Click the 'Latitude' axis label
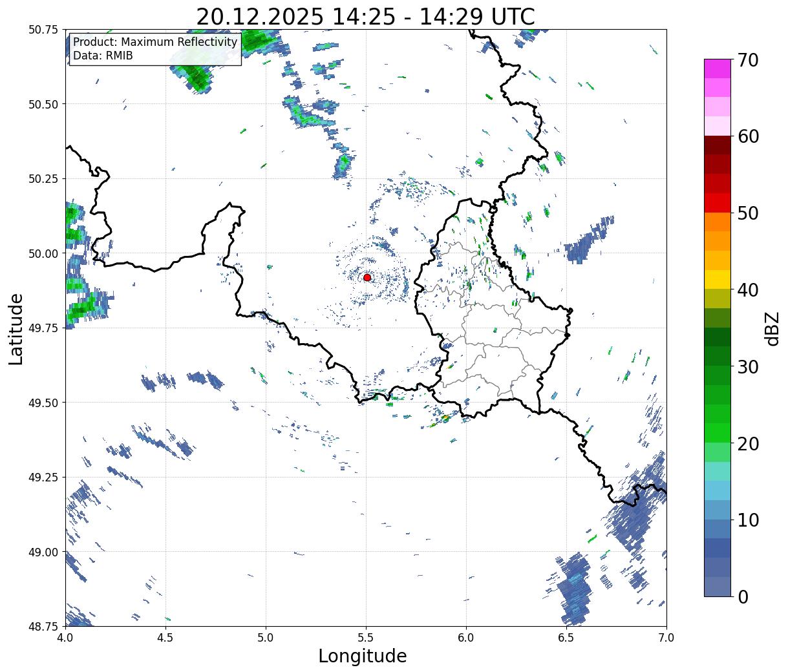The image size is (788, 672). 16,328
